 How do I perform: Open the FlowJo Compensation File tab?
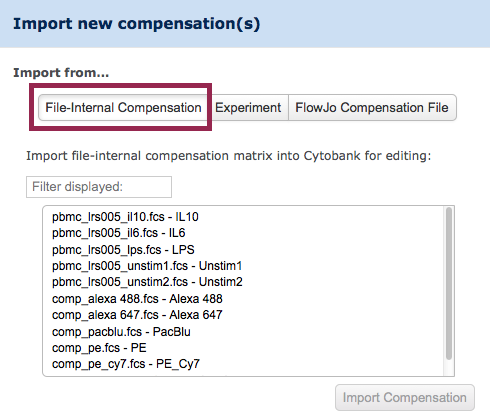pos(372,108)
